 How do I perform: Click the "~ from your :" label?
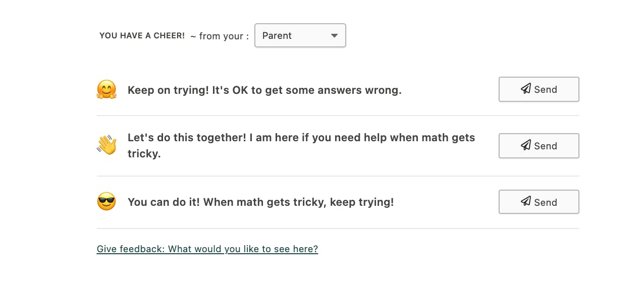click(220, 36)
